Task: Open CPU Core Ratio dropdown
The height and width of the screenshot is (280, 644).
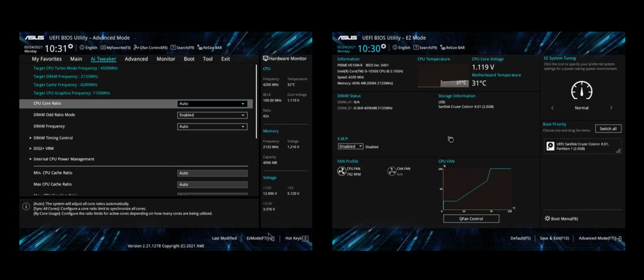Action: (x=213, y=104)
